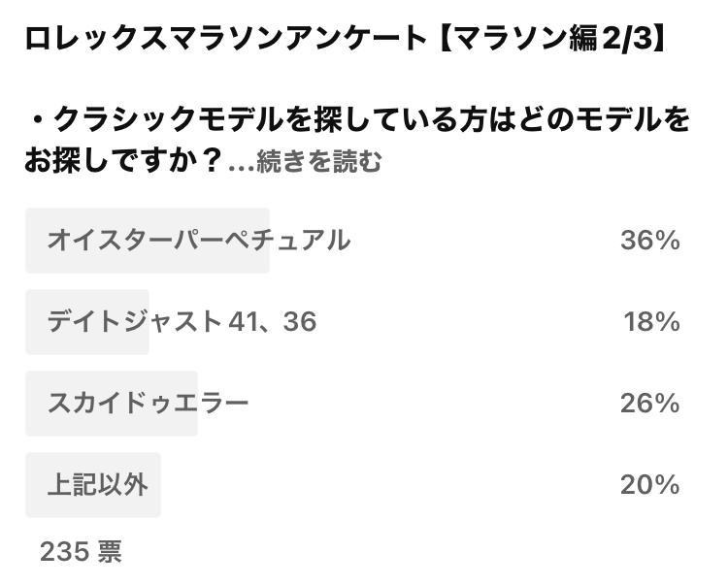The image size is (728, 585).
Task: Click the 235 票 vote count
Action: click(x=81, y=552)
